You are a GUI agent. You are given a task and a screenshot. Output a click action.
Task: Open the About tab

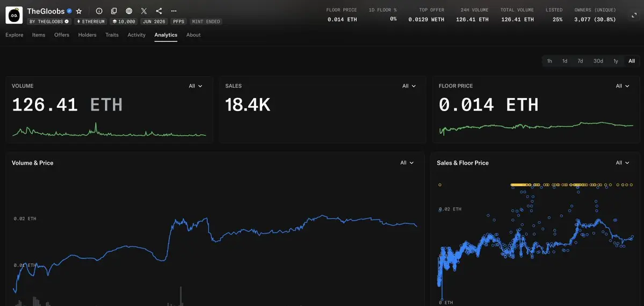(x=193, y=35)
